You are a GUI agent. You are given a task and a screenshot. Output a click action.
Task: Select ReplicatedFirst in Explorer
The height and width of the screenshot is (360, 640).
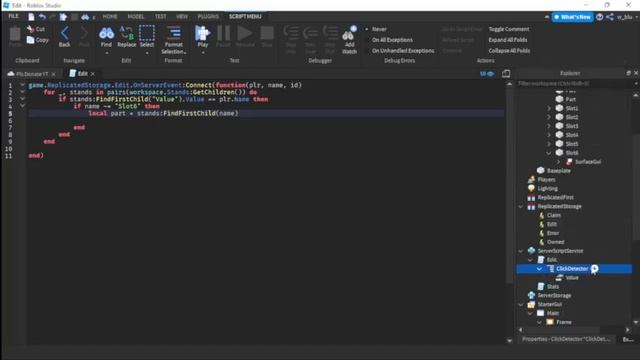coord(555,198)
